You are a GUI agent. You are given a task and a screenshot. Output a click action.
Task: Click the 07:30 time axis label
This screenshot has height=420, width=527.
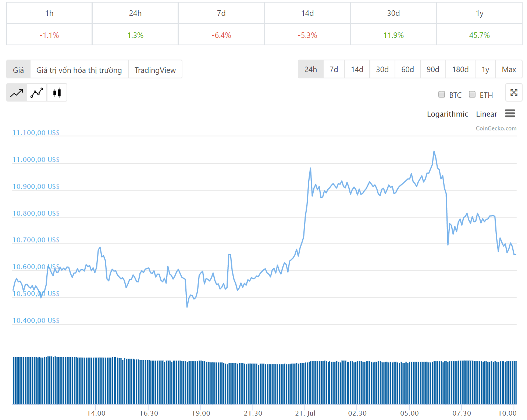pyautogui.click(x=462, y=413)
